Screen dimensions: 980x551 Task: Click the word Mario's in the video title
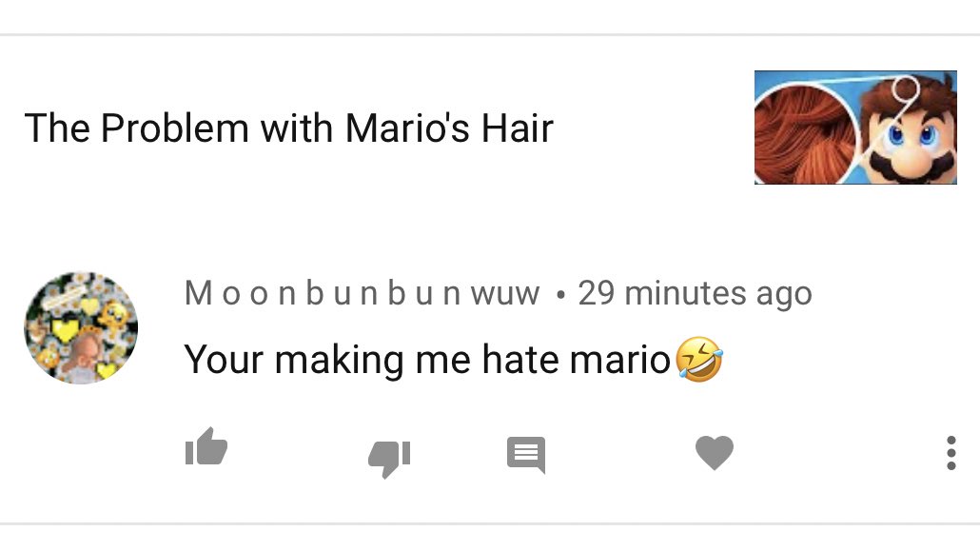407,128
